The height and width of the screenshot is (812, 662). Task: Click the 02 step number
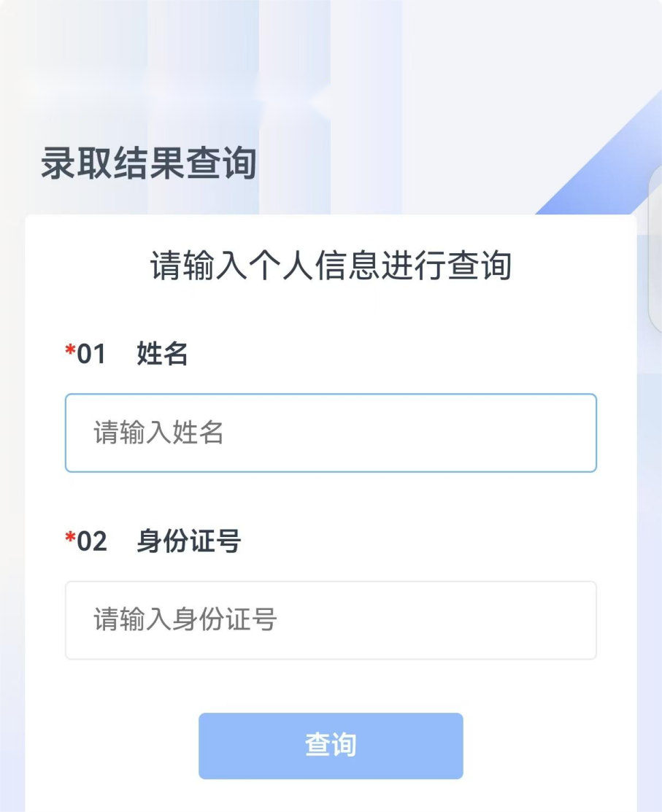pyautogui.click(x=91, y=542)
